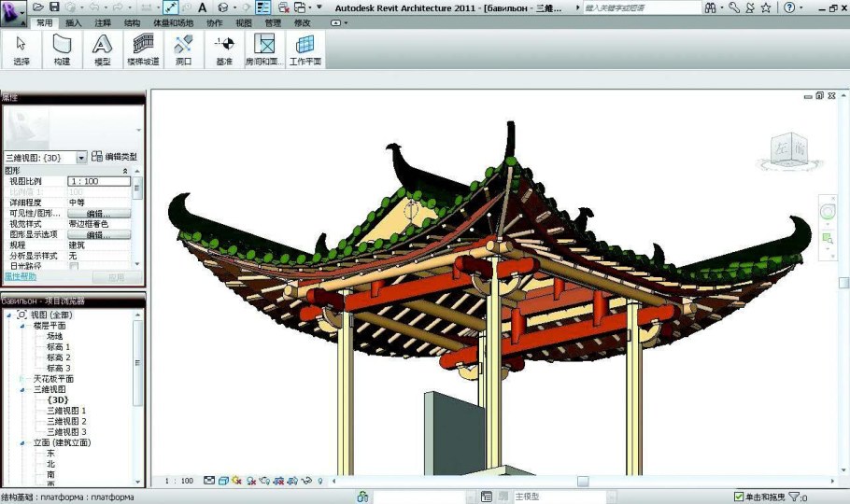Click the 编辑 button for 图形显示选项
Screen dimensions: 850x504
(x=99, y=235)
